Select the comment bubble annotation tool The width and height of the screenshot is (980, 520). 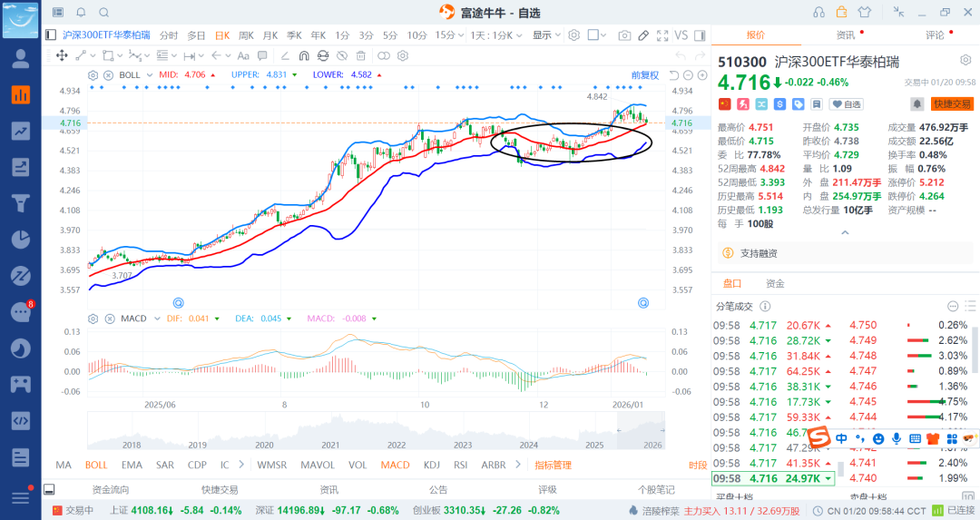pos(262,55)
